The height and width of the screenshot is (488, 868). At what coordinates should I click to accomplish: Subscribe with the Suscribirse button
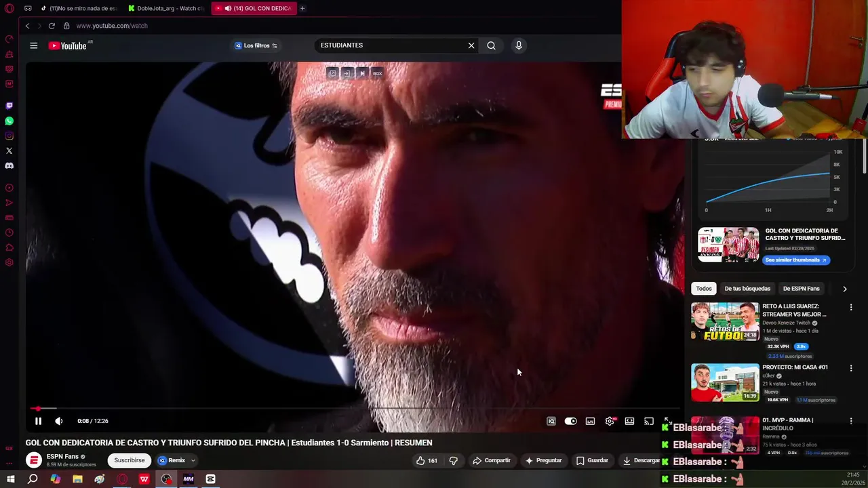click(130, 460)
